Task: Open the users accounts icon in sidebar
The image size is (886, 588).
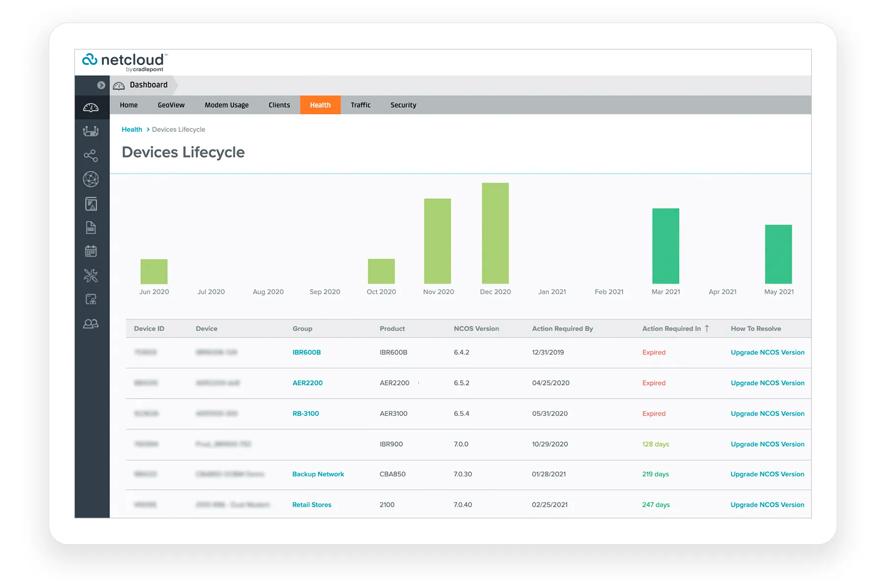Action: 91,324
